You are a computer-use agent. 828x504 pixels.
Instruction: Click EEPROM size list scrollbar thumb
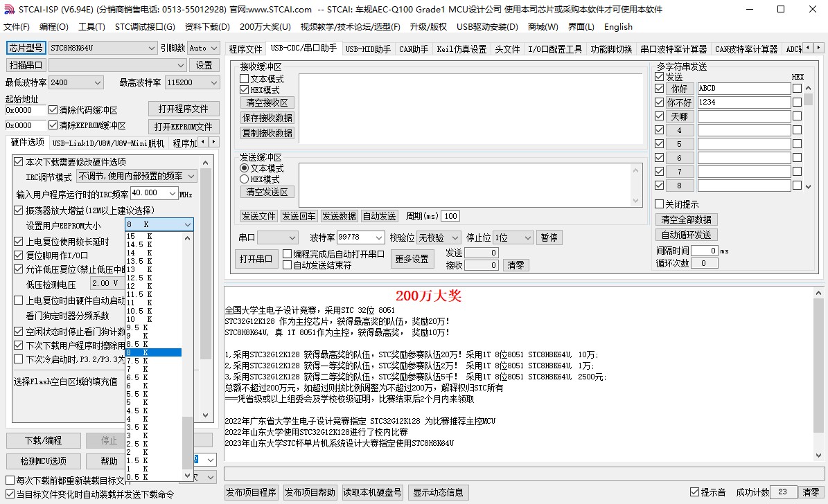point(187,442)
